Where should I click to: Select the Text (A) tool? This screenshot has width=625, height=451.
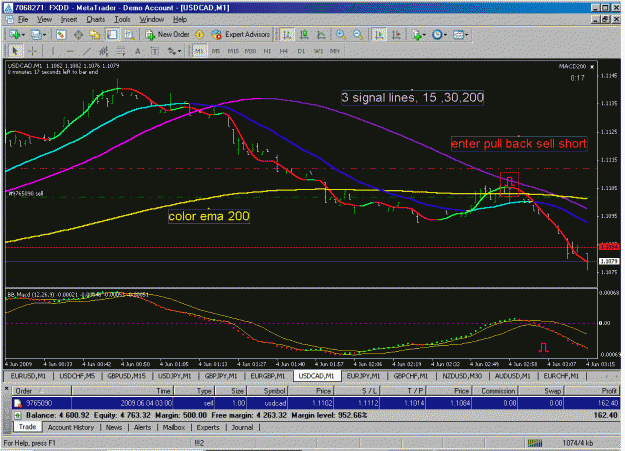point(138,51)
